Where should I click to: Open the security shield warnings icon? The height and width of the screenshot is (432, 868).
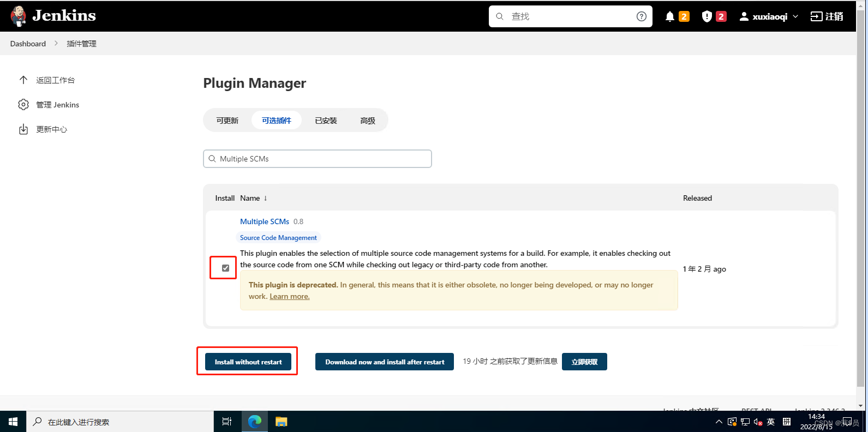[707, 16]
